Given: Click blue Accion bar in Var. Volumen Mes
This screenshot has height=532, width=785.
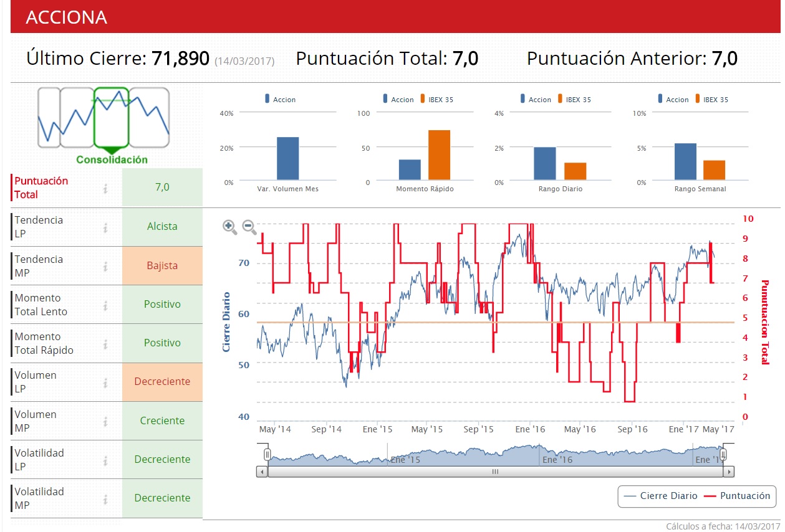Looking at the screenshot, I should [287, 159].
